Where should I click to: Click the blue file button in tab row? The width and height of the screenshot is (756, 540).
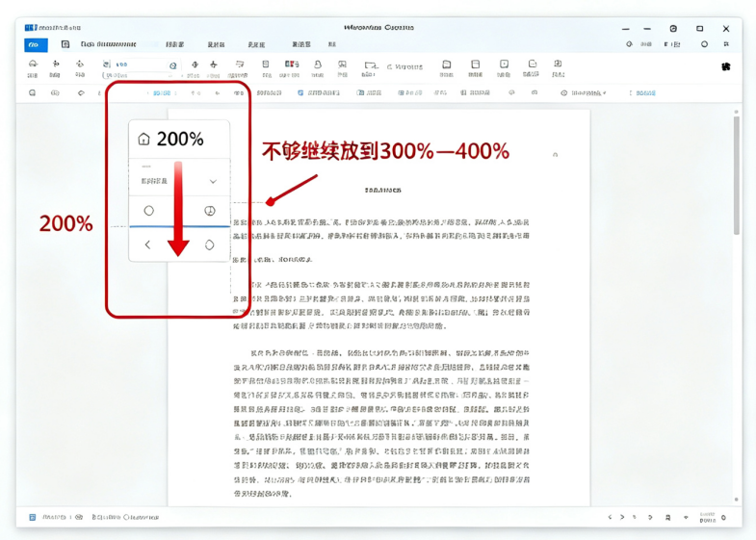pos(36,45)
